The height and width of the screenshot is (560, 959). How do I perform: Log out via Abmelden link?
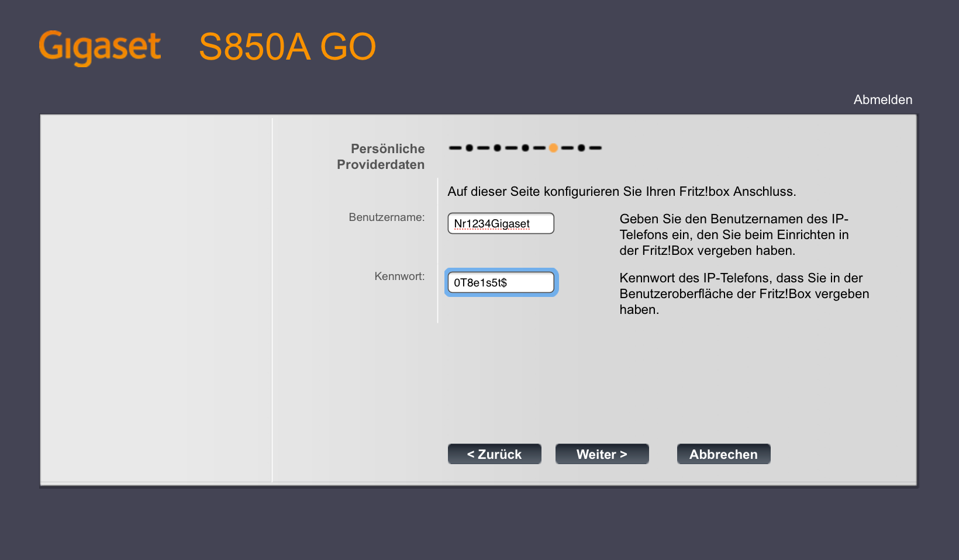tap(882, 99)
